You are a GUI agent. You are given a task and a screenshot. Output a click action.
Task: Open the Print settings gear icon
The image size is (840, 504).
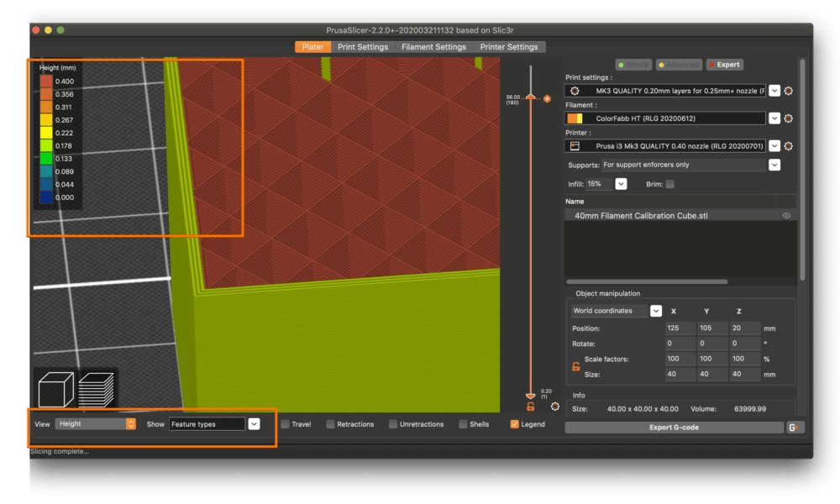(789, 91)
